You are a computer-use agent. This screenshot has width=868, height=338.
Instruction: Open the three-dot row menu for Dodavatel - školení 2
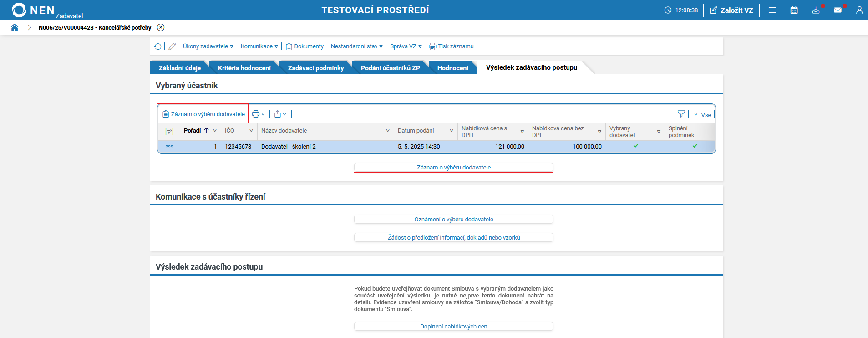pos(169,146)
